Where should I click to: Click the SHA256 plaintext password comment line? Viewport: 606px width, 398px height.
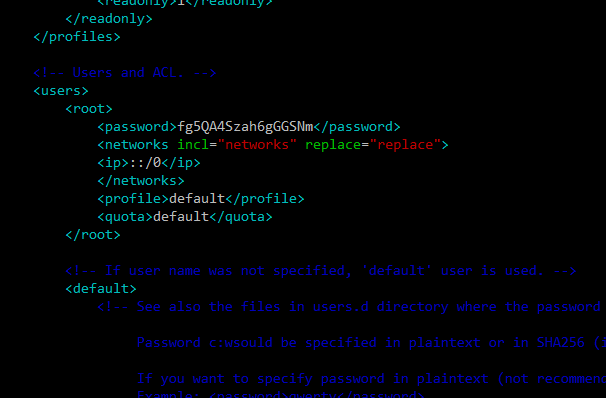click(371, 343)
